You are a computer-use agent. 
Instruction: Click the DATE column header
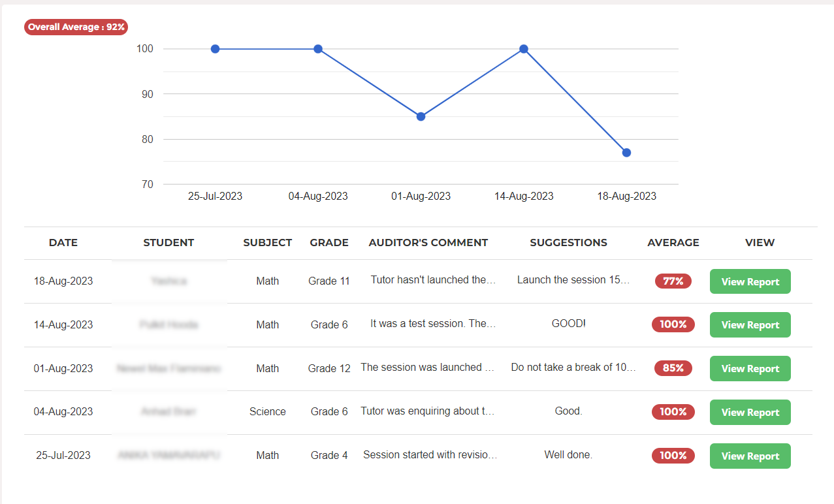click(x=63, y=243)
